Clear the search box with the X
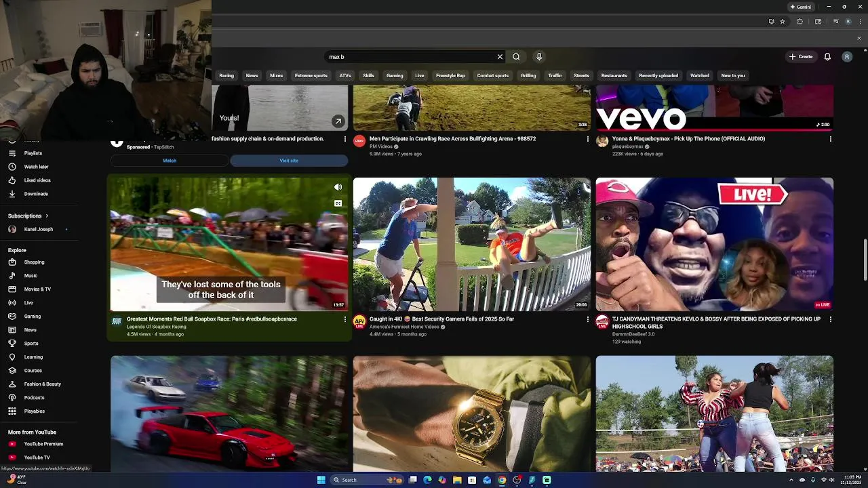 click(x=500, y=57)
